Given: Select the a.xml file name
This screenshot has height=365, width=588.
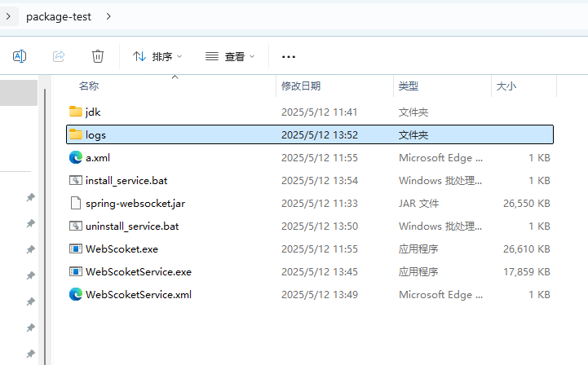Looking at the screenshot, I should pyautogui.click(x=98, y=158).
